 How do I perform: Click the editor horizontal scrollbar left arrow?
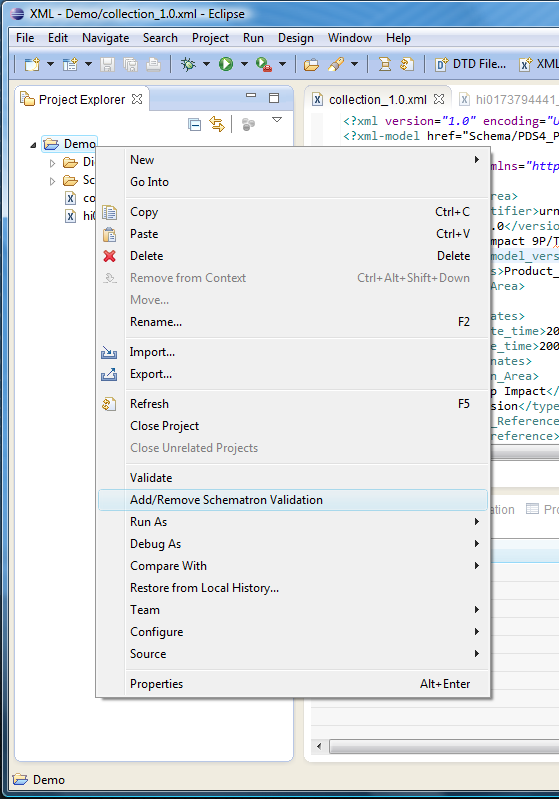pyautogui.click(x=319, y=747)
